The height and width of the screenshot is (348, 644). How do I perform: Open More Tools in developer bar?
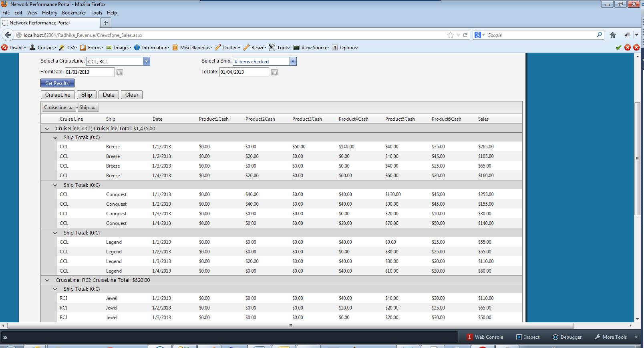click(x=611, y=337)
